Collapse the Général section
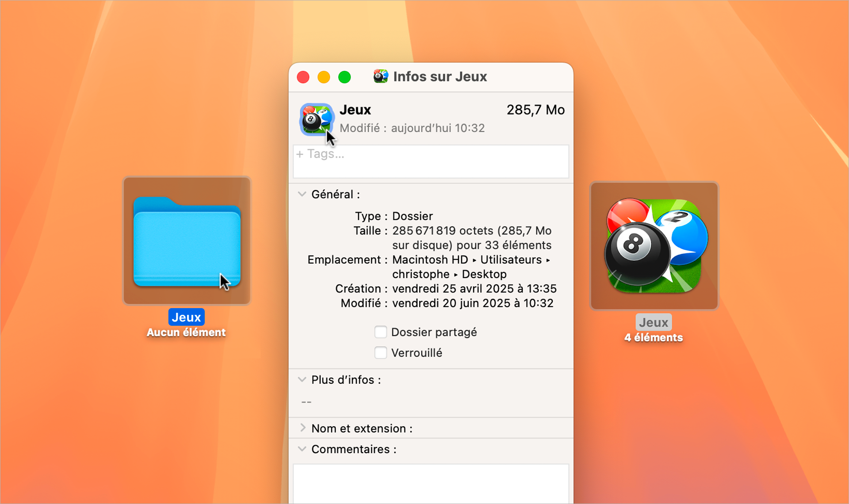 pyautogui.click(x=302, y=194)
